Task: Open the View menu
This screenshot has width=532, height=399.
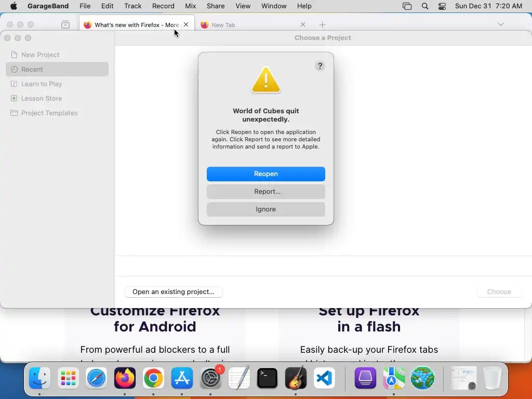Action: tap(243, 6)
